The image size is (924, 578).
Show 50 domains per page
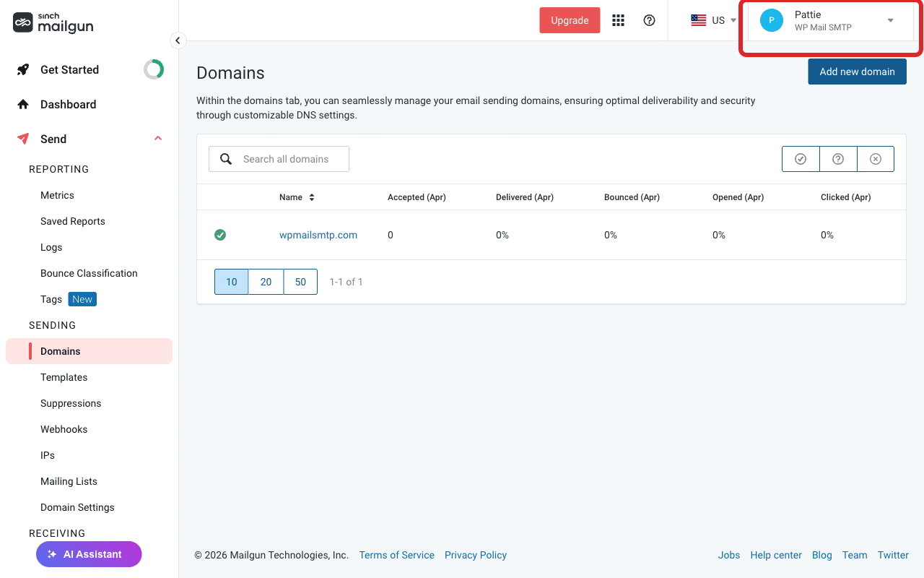pos(300,282)
